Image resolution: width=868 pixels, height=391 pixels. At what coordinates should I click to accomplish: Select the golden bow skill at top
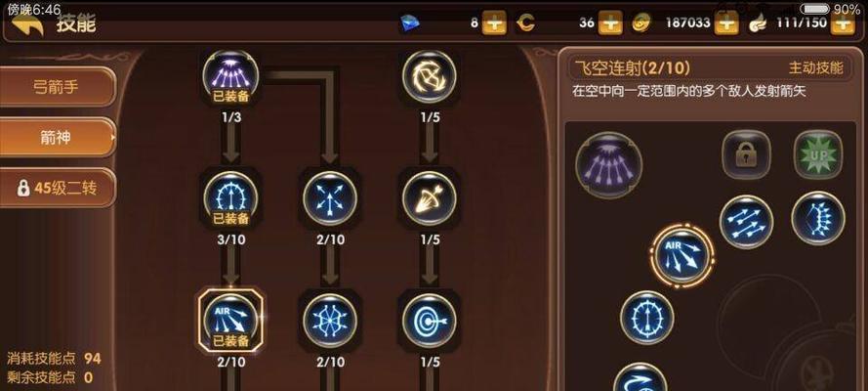pos(429,76)
